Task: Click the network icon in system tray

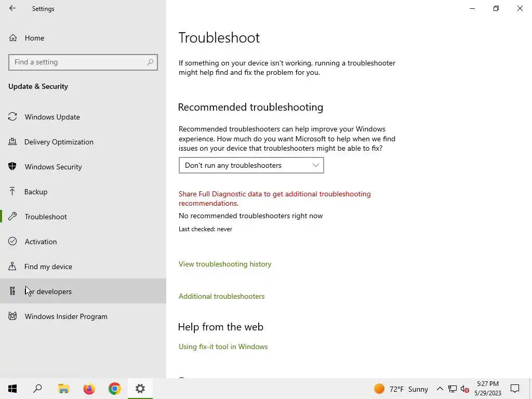Action: point(453,389)
